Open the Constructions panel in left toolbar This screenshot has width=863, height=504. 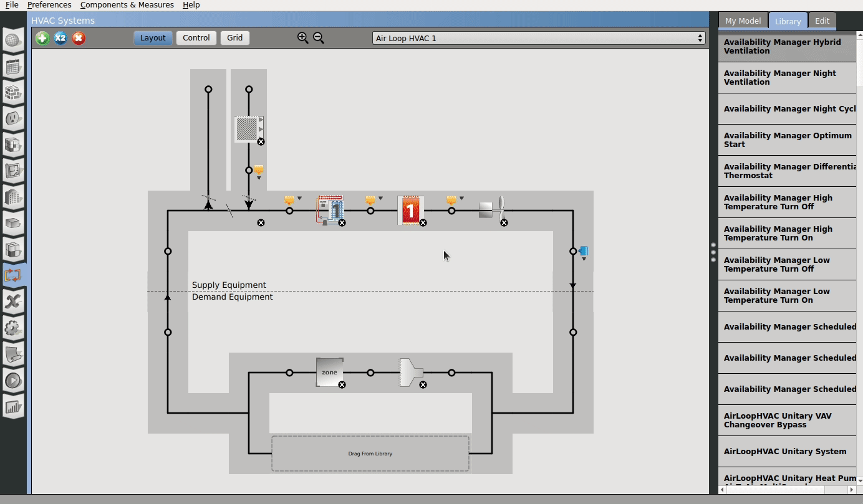[13, 92]
